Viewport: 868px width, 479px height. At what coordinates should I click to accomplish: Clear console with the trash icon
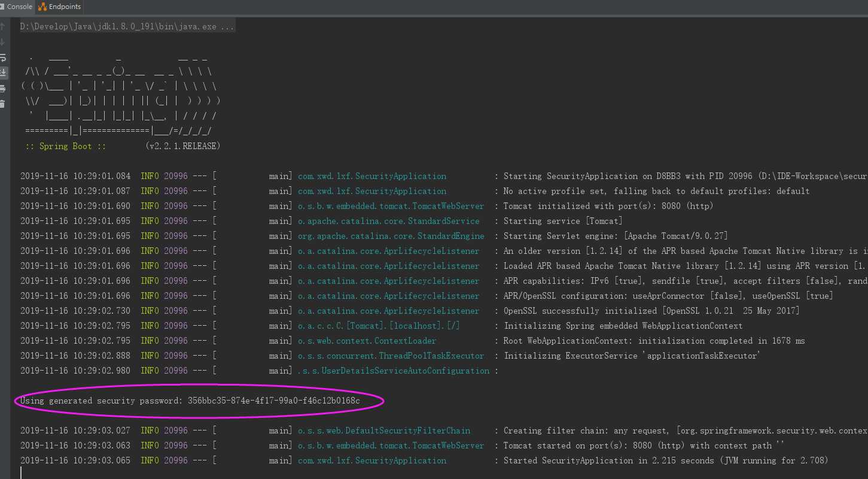click(x=2, y=104)
